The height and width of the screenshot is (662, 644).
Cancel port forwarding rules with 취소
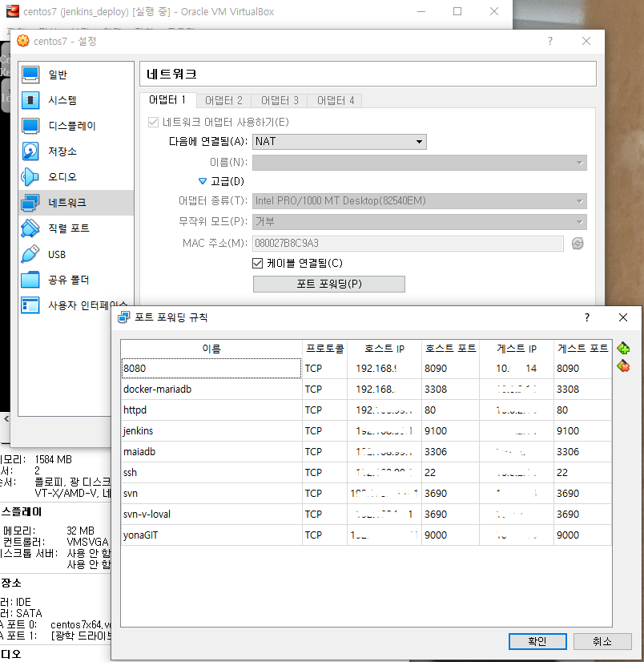(602, 641)
